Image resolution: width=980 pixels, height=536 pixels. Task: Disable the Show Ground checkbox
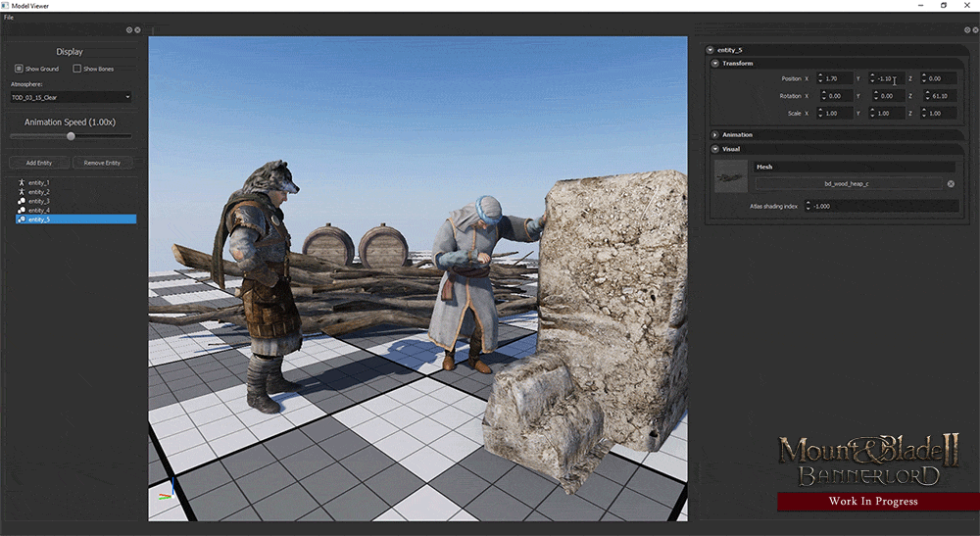click(x=19, y=69)
